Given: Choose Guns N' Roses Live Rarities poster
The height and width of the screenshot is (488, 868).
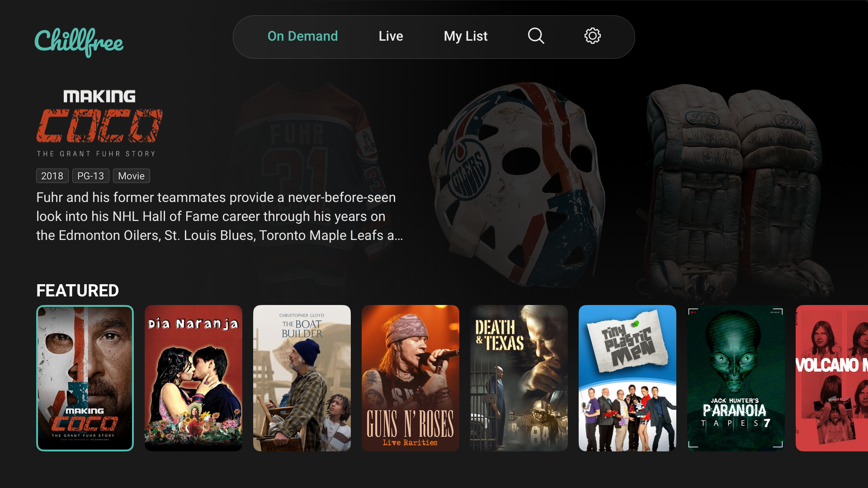Looking at the screenshot, I should point(410,378).
